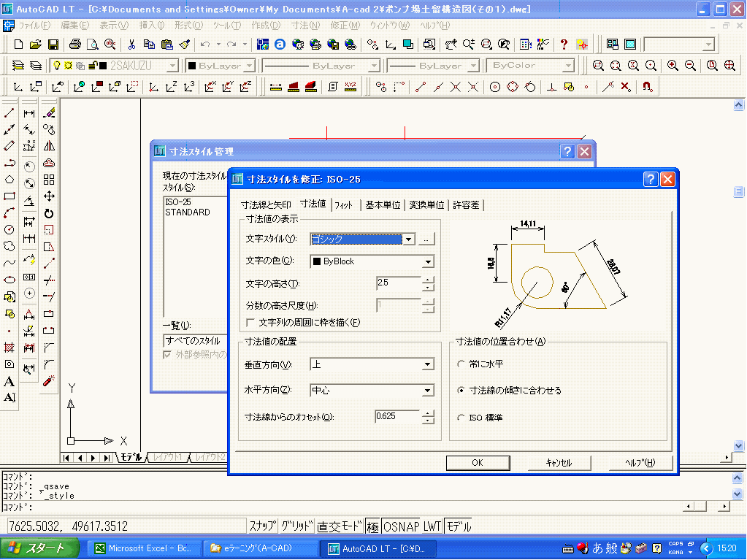Click the Paste clipboard icon
747x560 pixels.
coord(166,45)
